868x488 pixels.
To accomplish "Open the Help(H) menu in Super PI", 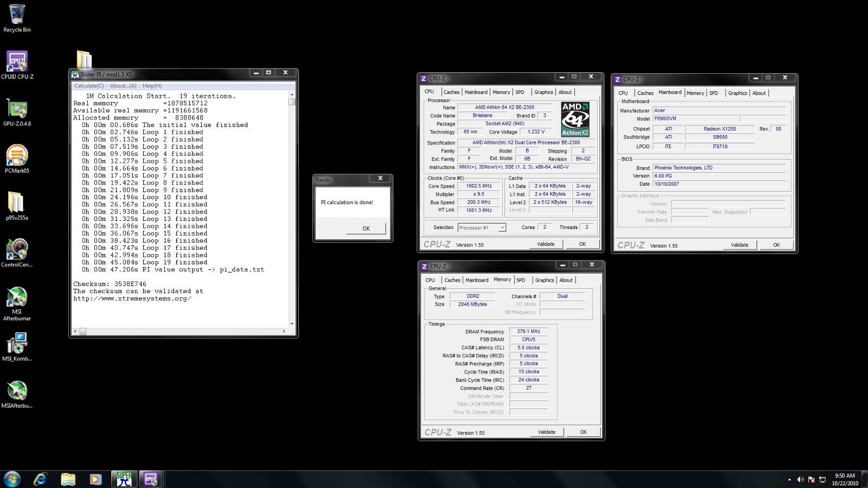I will (x=152, y=86).
